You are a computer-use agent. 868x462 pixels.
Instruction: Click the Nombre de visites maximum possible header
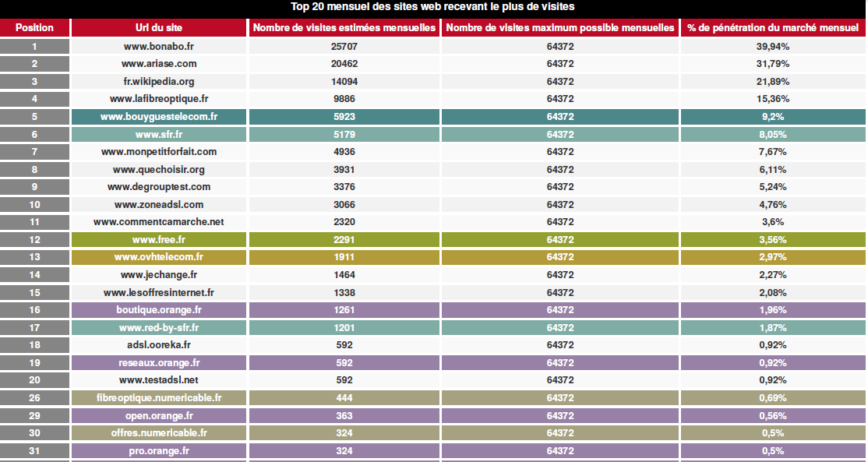560,28
